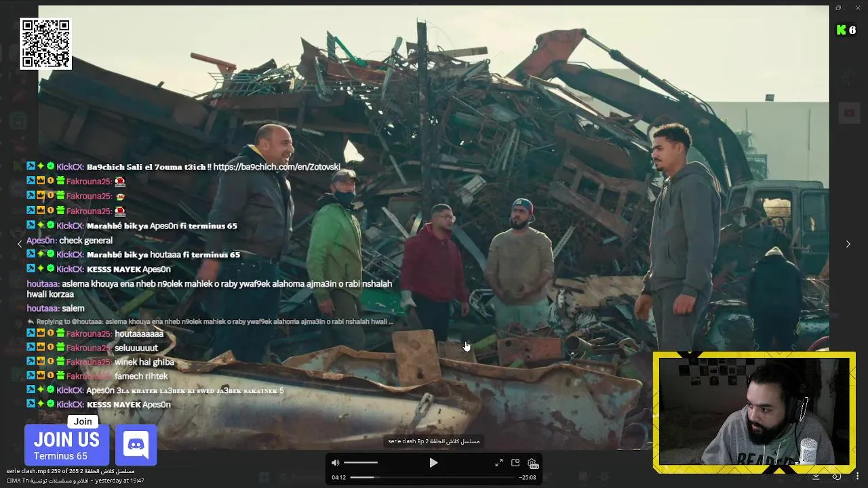Open the three-dot more options menu
The height and width of the screenshot is (488, 868).
(x=857, y=476)
